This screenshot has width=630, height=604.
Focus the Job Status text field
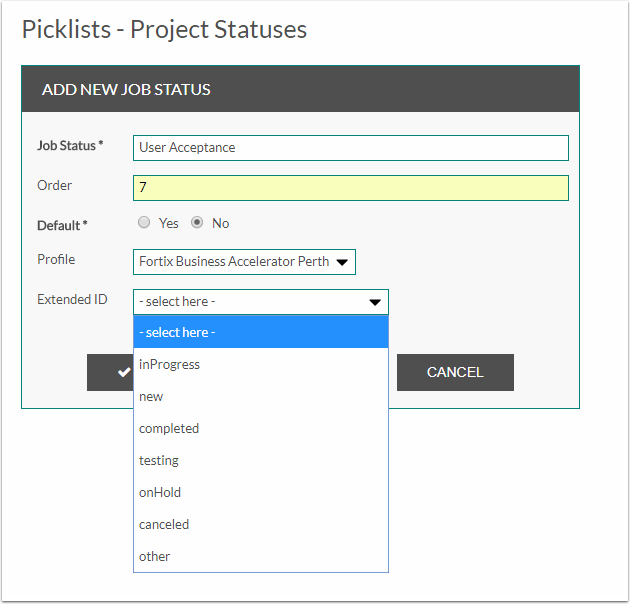click(x=350, y=148)
